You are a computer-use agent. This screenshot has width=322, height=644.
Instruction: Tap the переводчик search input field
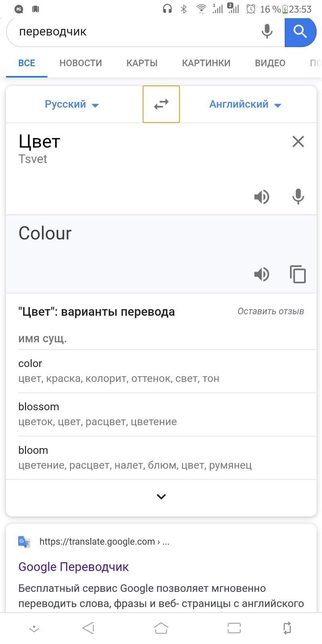coord(133,31)
